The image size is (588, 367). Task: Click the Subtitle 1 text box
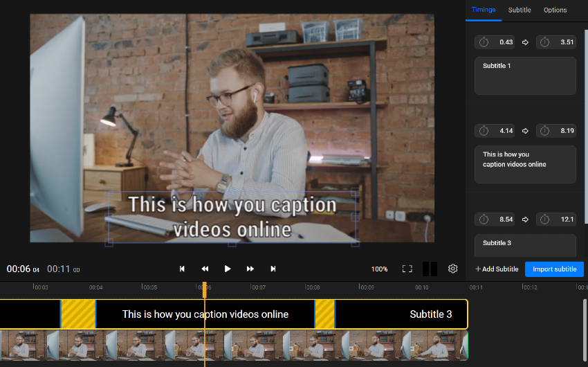coord(525,75)
